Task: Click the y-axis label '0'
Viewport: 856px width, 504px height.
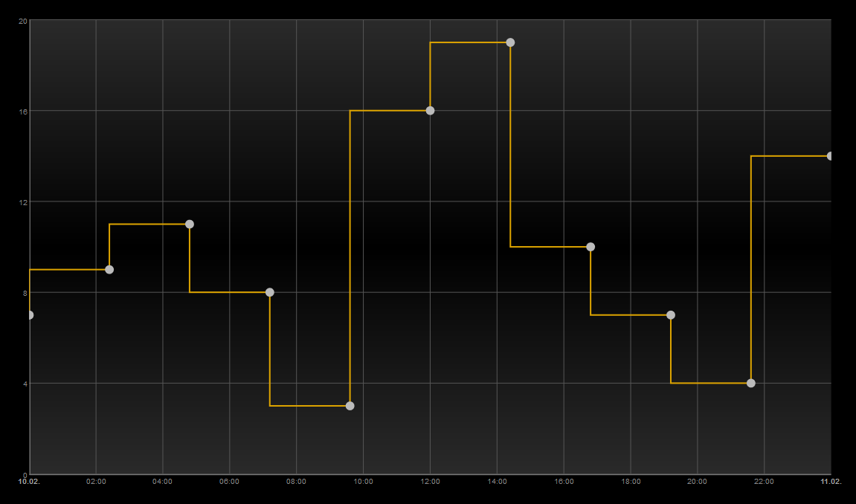Action: tap(25, 474)
